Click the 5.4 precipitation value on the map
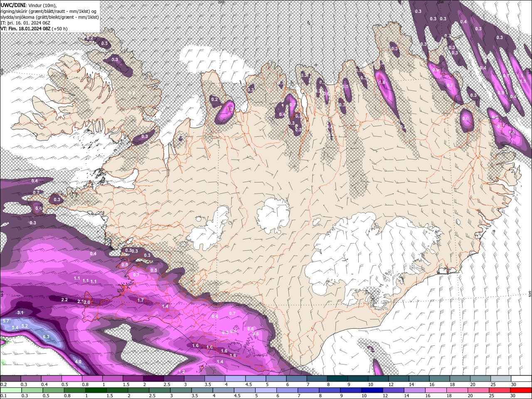 click(15, 328)
